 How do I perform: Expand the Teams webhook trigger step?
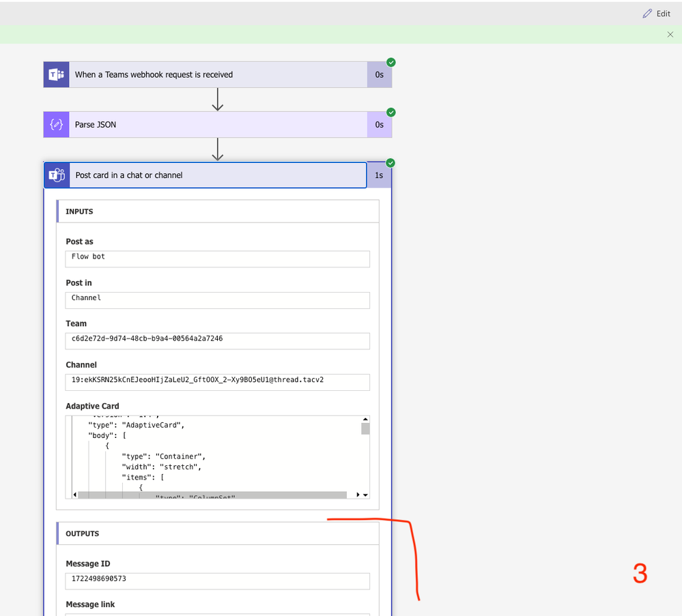(x=205, y=74)
